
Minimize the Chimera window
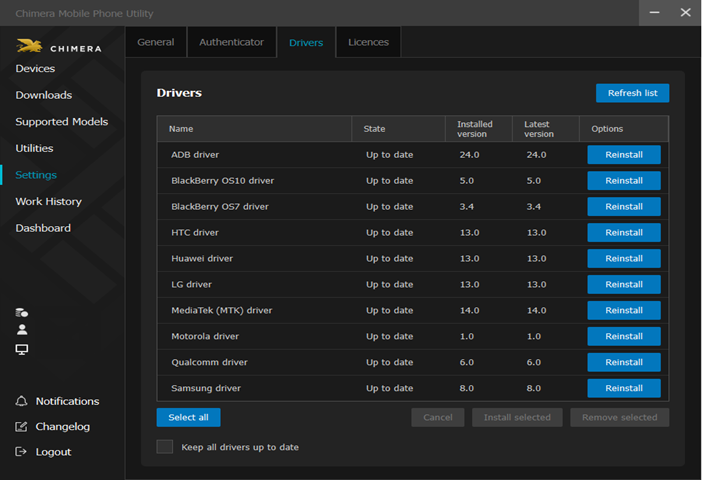point(652,13)
